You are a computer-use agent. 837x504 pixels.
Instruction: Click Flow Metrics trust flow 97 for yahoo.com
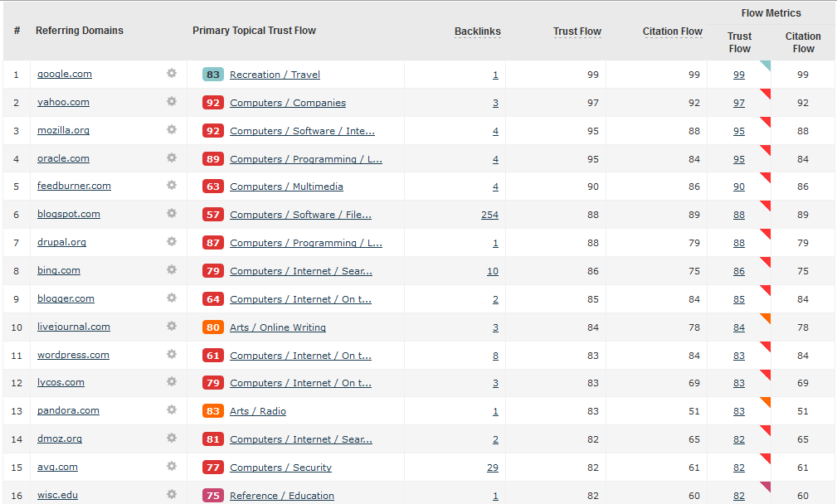coord(739,103)
